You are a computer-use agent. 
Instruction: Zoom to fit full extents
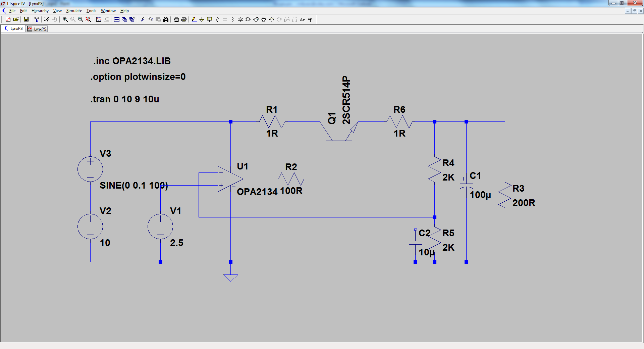click(88, 19)
